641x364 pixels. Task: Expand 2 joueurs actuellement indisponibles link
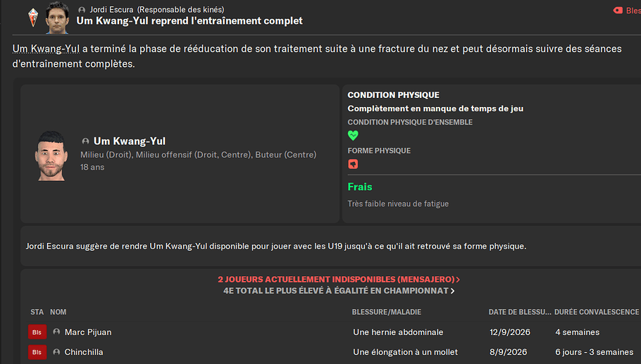[x=339, y=280]
